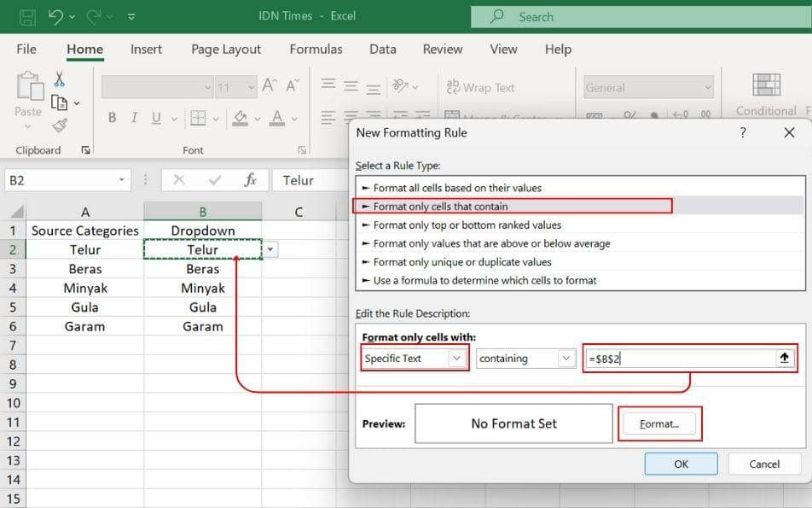Viewport: 812px width, 508px height.
Task: Collapse the =$B$2 range selector field
Action: [784, 358]
